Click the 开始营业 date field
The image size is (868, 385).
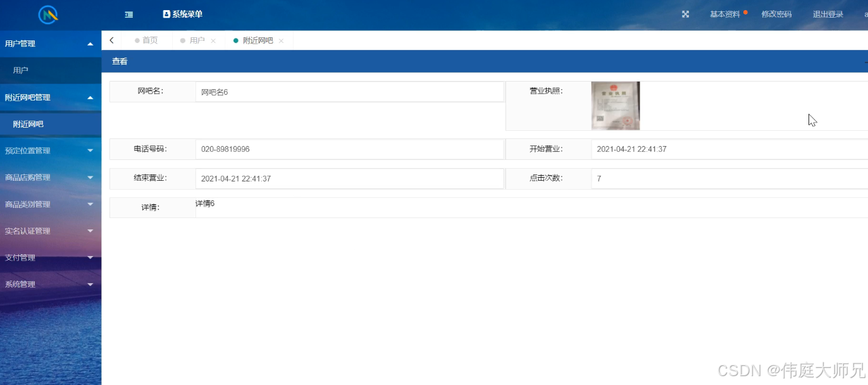[730, 149]
